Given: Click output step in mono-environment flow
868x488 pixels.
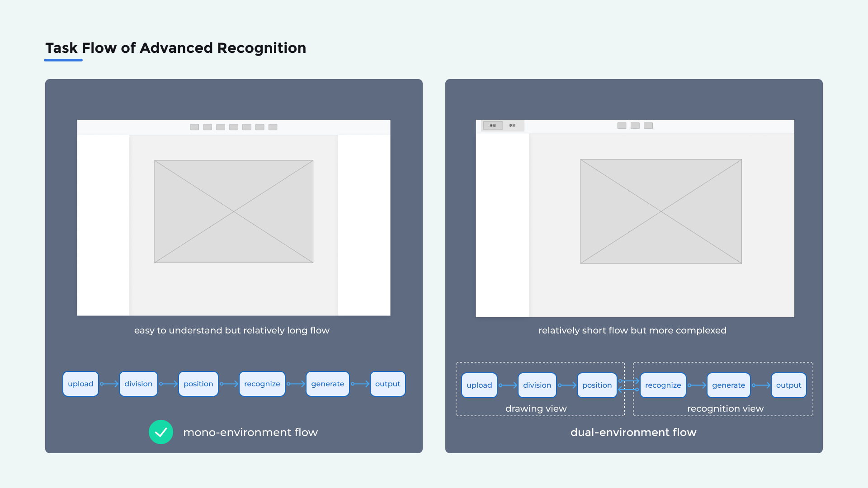Looking at the screenshot, I should click(387, 384).
